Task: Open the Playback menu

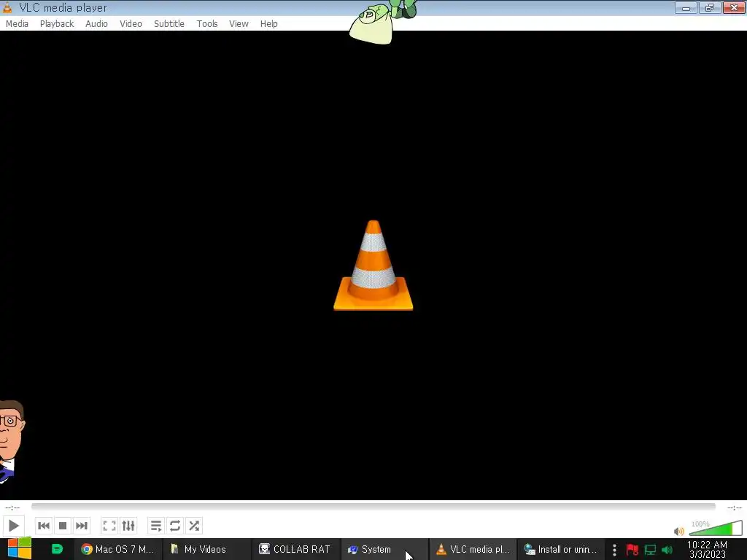Action: [x=57, y=24]
